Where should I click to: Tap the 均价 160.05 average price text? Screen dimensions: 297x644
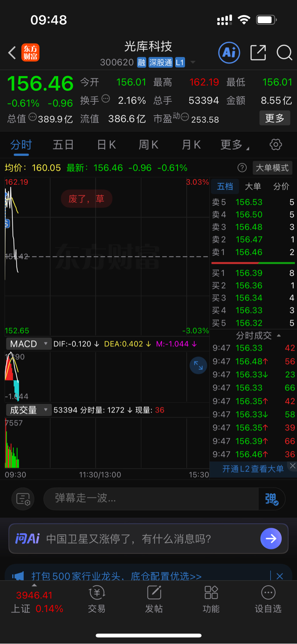click(x=33, y=168)
